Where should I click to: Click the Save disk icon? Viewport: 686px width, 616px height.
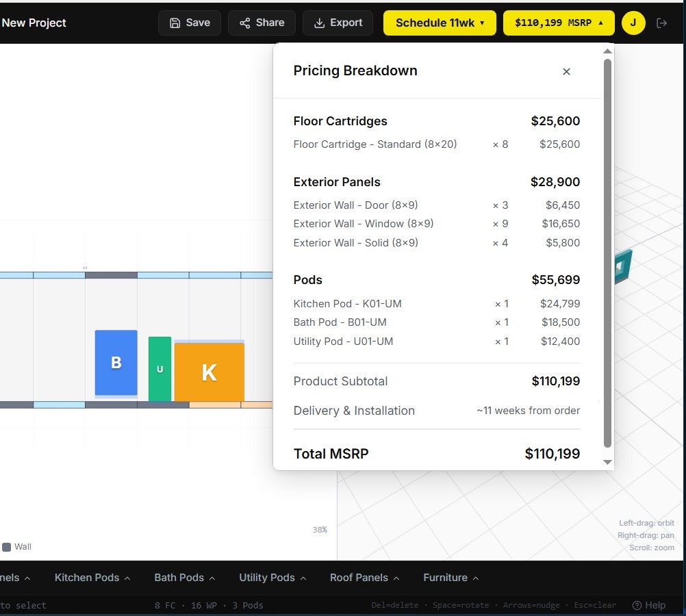click(x=175, y=23)
